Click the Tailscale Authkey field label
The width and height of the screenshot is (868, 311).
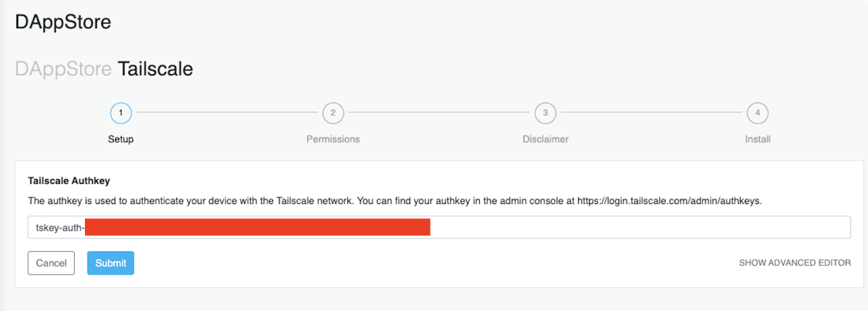click(x=69, y=181)
